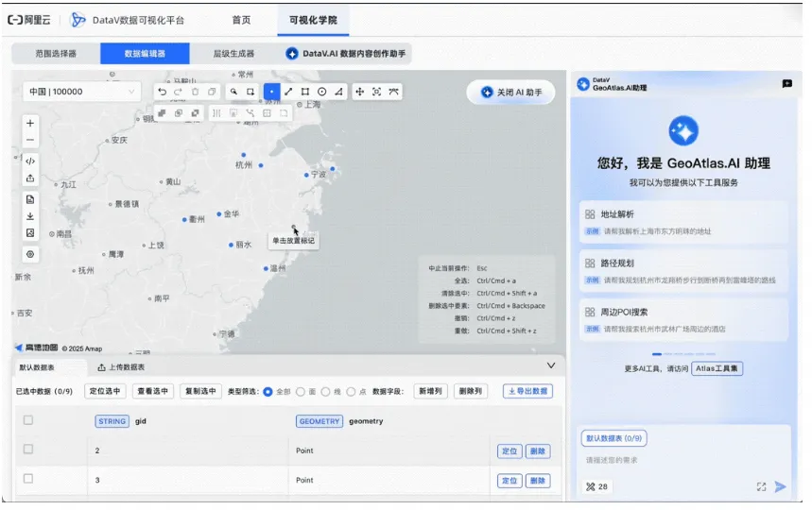Image resolution: width=812 pixels, height=510 pixels.
Task: Go to 首页 in top navigation
Action: click(x=241, y=20)
